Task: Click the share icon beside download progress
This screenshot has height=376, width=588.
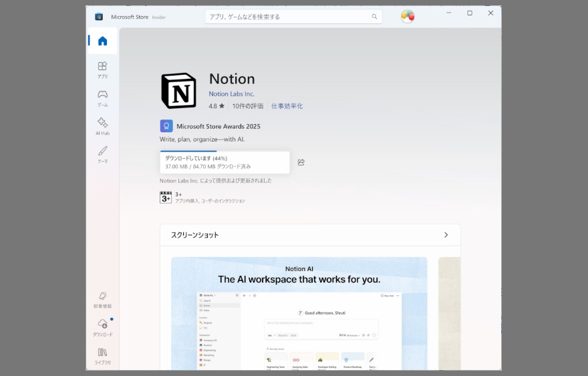Action: 301,162
